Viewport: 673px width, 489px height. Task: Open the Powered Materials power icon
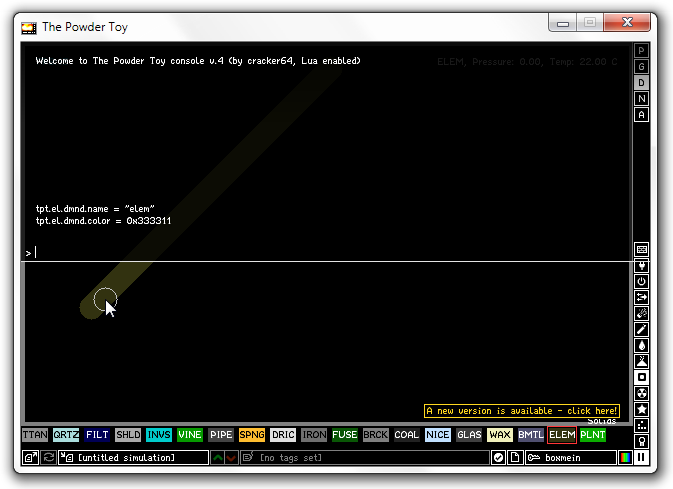coord(642,282)
